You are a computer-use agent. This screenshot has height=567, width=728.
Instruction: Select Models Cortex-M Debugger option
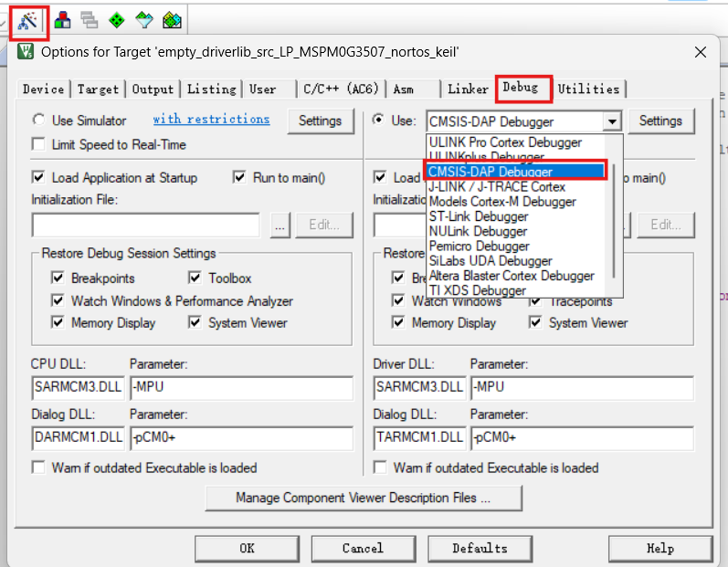pyautogui.click(x=515, y=202)
